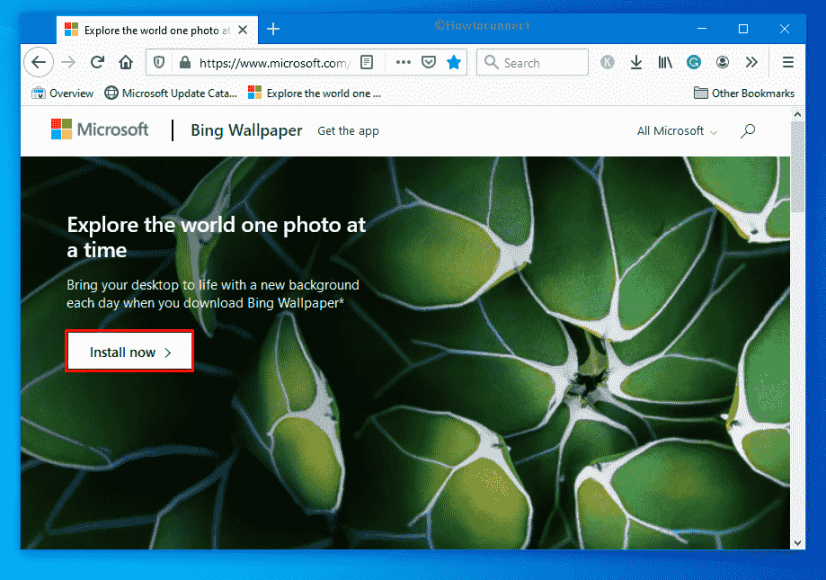Viewport: 826px width, 580px height.
Task: Click the site padlock security indicator
Action: 186,62
